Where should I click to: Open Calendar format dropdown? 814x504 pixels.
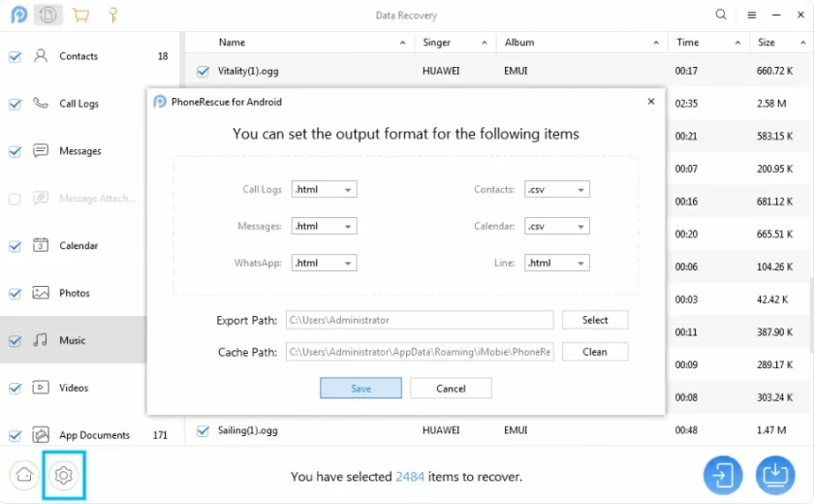(557, 226)
